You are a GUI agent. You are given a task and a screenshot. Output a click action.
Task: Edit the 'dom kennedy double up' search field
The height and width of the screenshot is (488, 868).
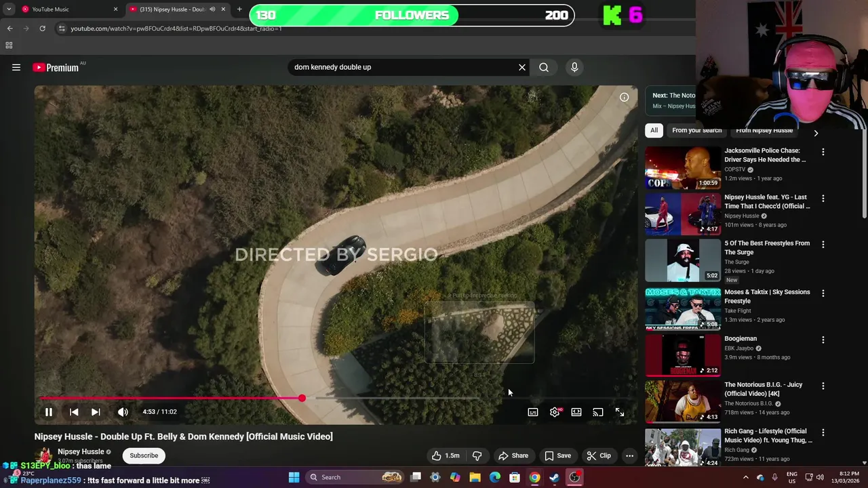pos(403,67)
